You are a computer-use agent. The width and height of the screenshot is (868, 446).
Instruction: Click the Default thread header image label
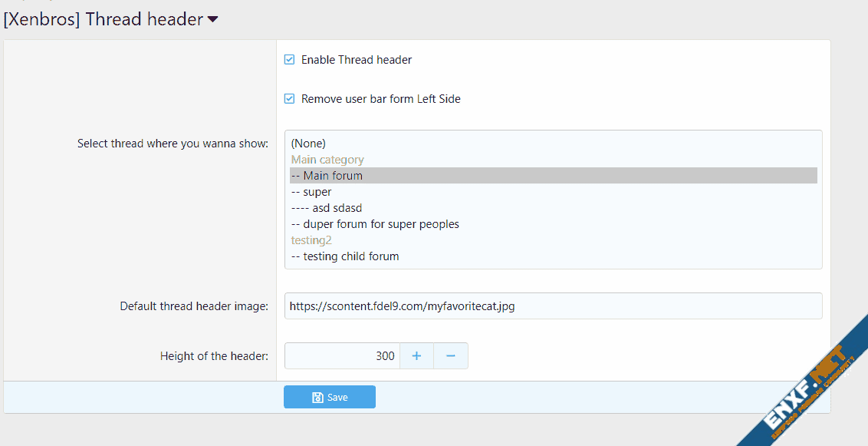pos(194,306)
